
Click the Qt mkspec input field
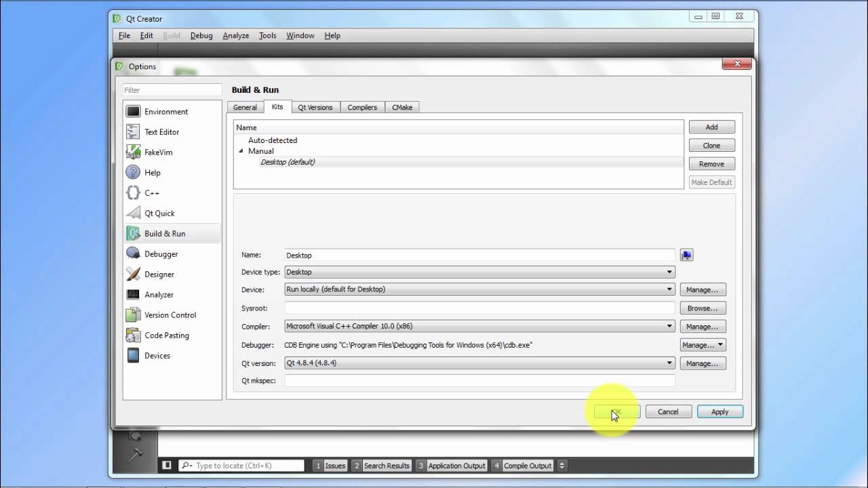click(479, 381)
